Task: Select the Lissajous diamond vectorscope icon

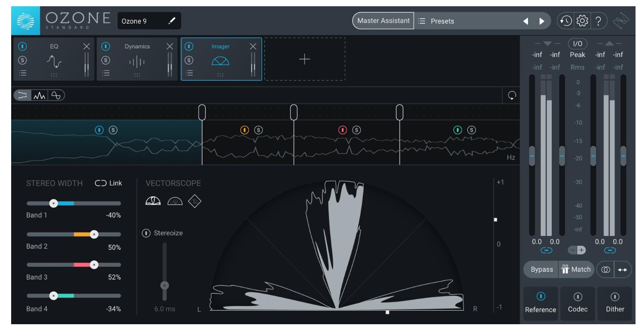Action: click(x=195, y=202)
